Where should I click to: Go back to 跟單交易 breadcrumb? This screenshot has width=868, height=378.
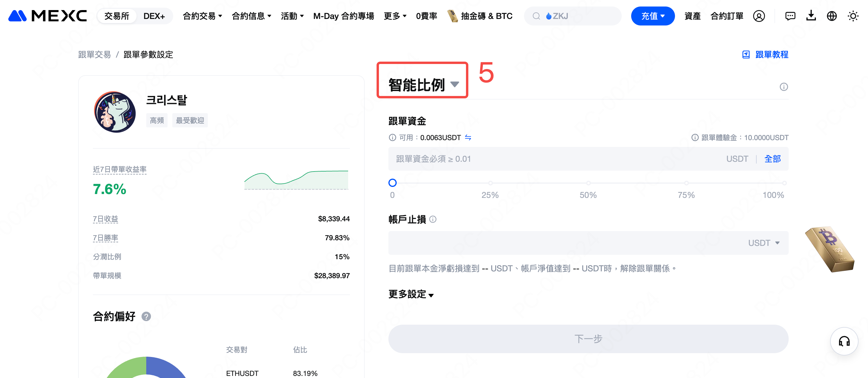click(x=94, y=55)
